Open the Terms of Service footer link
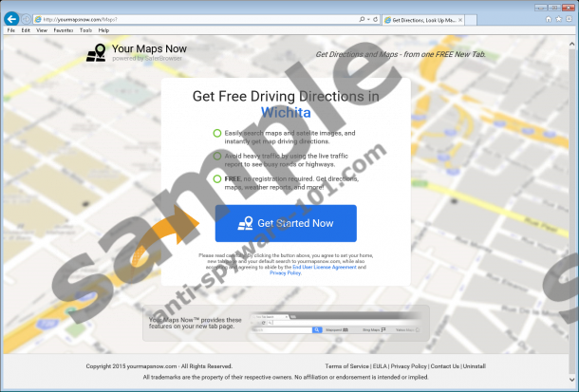 tap(346, 365)
